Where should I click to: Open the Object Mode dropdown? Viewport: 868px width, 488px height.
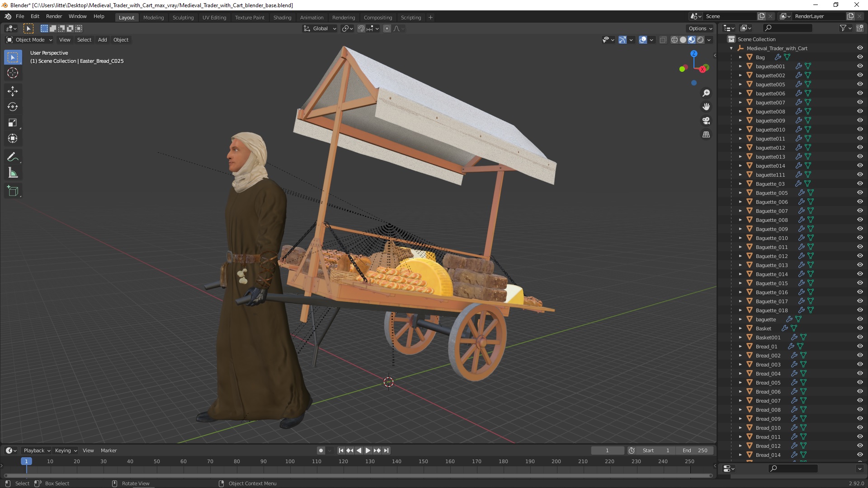[x=29, y=40]
